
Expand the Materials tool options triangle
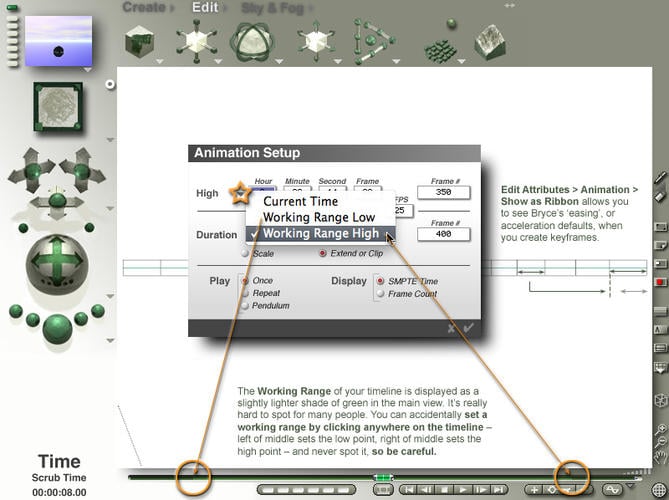160,62
